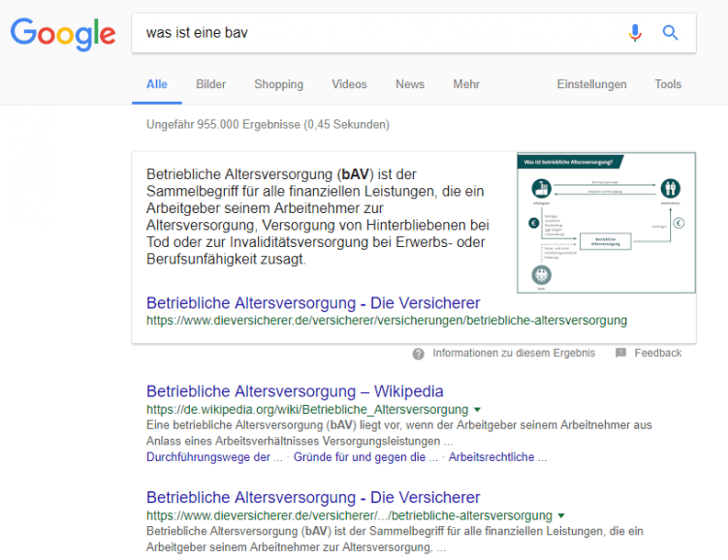Open 'Arbeitsrechtliche ...' sitelink

[x=497, y=457]
